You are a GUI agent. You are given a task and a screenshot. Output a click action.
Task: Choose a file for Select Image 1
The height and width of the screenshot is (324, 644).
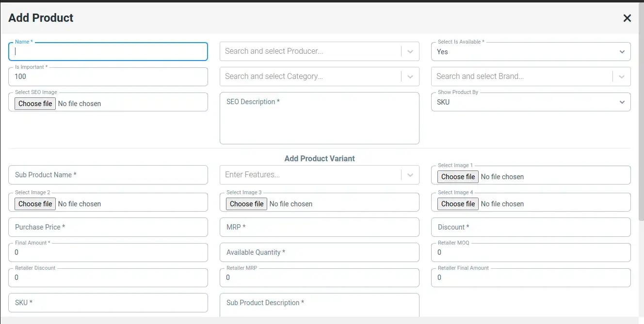click(x=458, y=177)
